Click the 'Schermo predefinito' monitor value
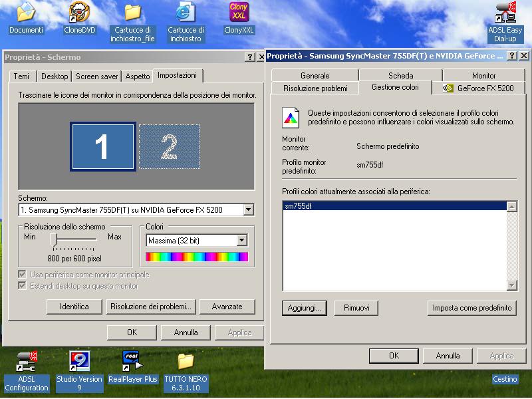Screen dimensions: 532x399 (x=388, y=146)
